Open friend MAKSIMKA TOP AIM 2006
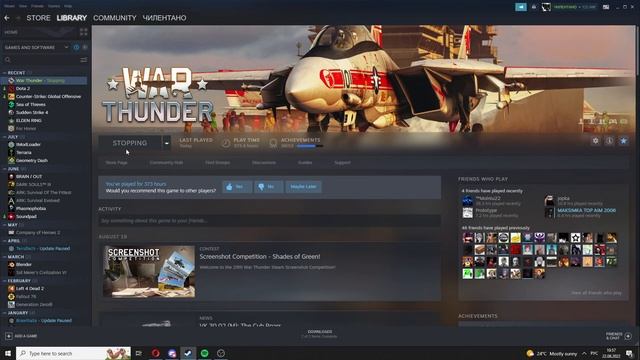This screenshot has width=640, height=360. pyautogui.click(x=587, y=210)
